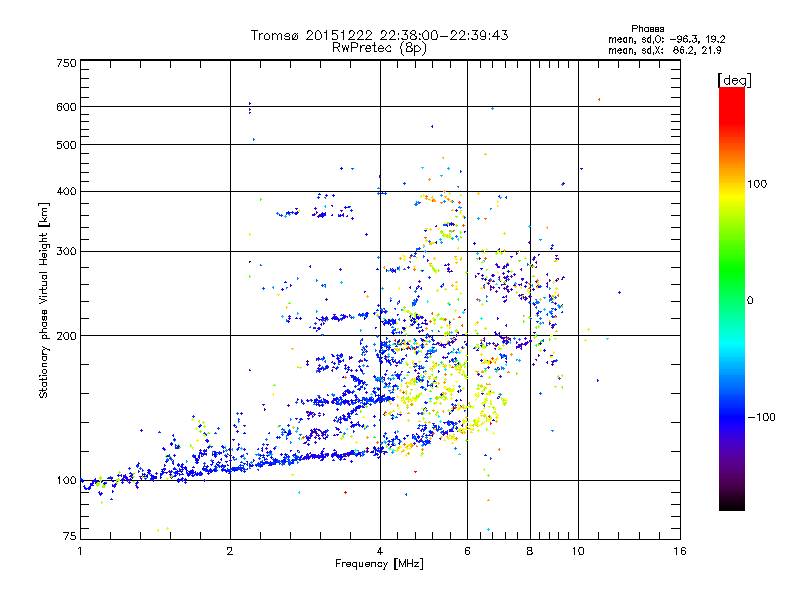800x600 pixels.
Task: Click the '[deg]' colorbar unit label
Action: pyautogui.click(x=734, y=80)
